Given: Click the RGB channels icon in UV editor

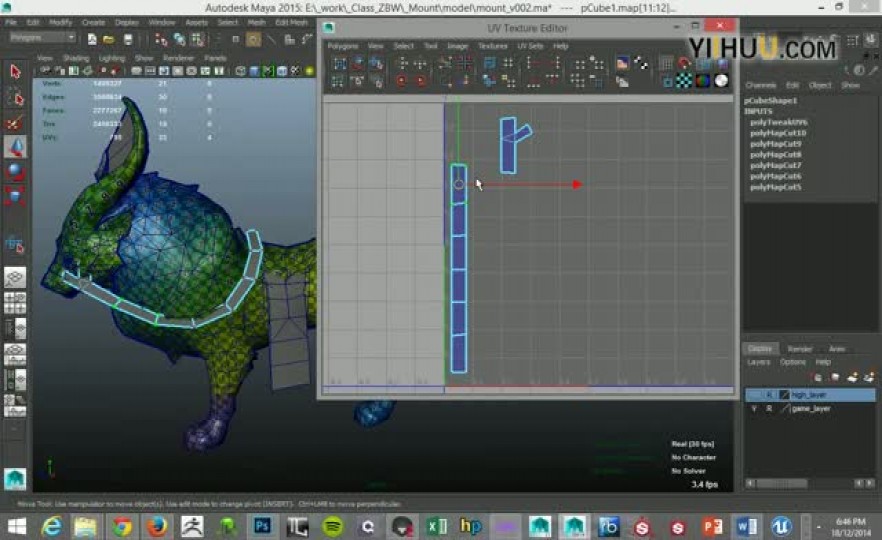Looking at the screenshot, I should [x=703, y=81].
